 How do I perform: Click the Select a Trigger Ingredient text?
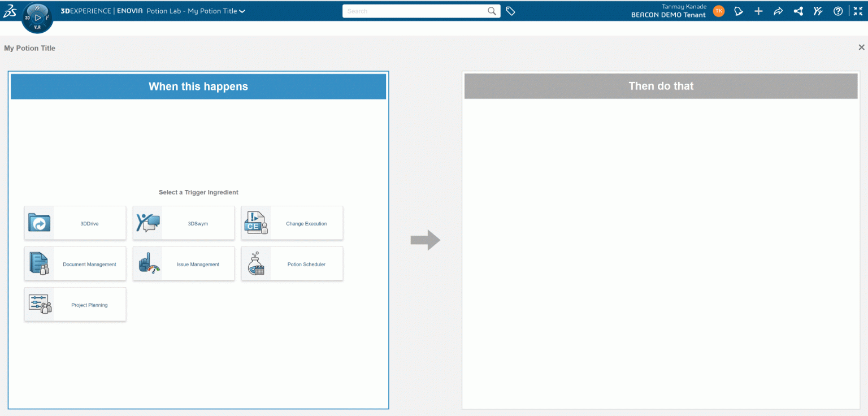click(198, 192)
